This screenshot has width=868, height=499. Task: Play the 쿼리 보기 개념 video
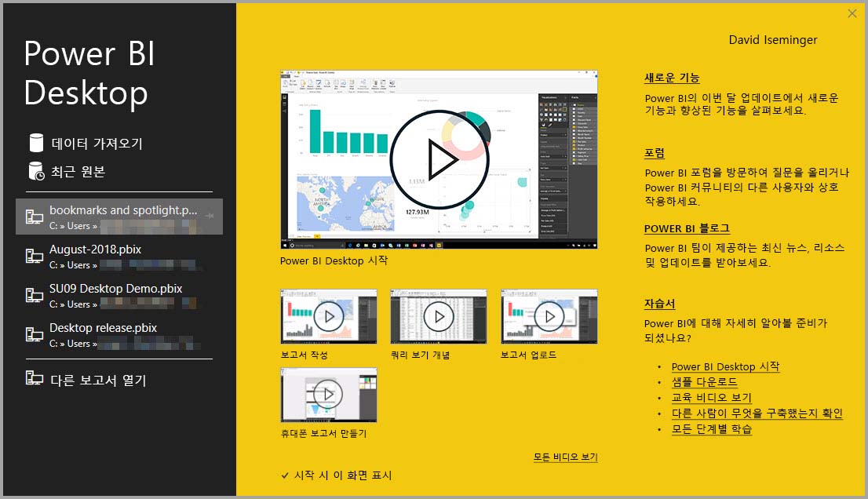click(x=439, y=316)
